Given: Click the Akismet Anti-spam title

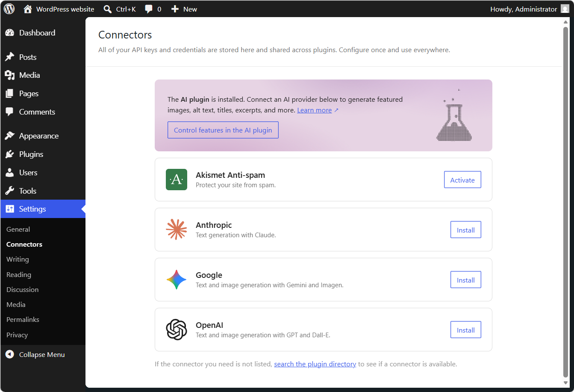Looking at the screenshot, I should click(230, 175).
